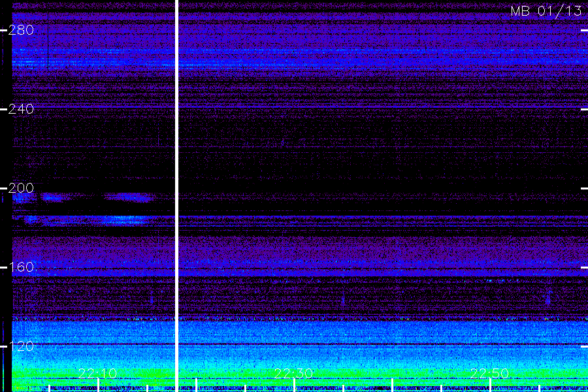Viewport: 588px width, 392px height.
Task: Click the 22:50 time axis label
Action: point(489,373)
